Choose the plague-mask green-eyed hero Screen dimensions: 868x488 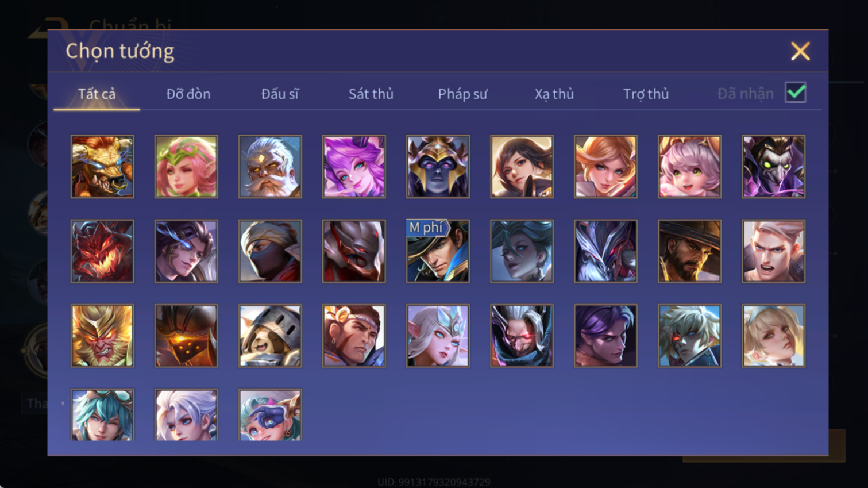[773, 167]
